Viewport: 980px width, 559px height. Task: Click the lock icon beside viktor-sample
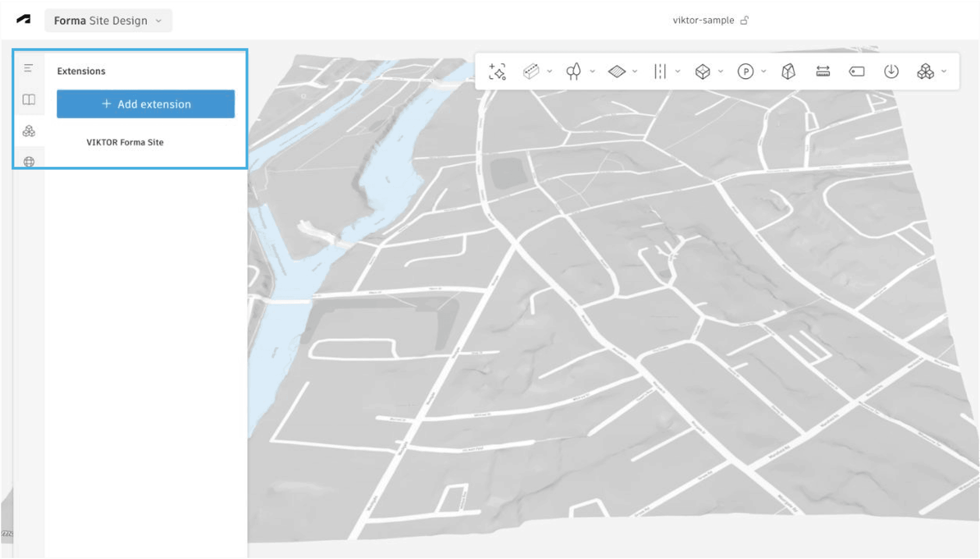pyautogui.click(x=745, y=20)
